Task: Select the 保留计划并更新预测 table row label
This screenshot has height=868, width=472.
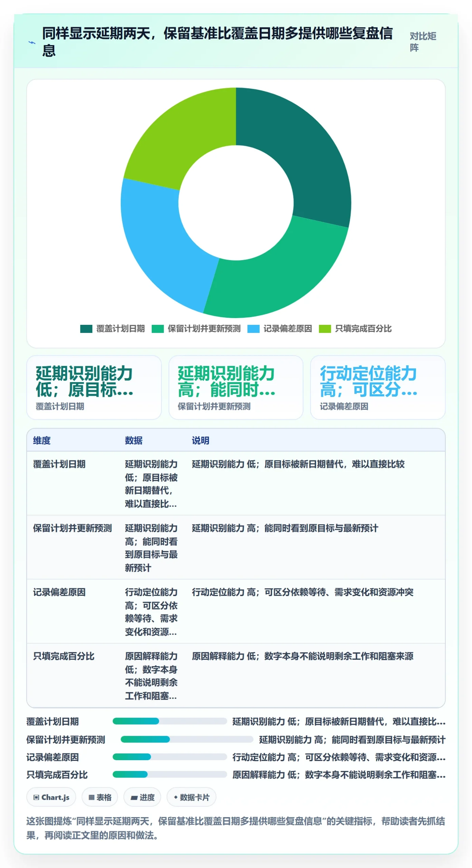Action: (x=72, y=528)
